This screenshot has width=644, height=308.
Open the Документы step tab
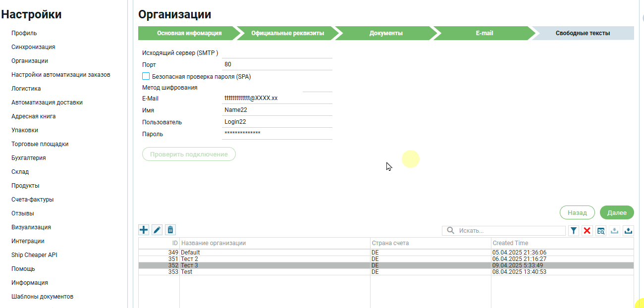tap(385, 33)
